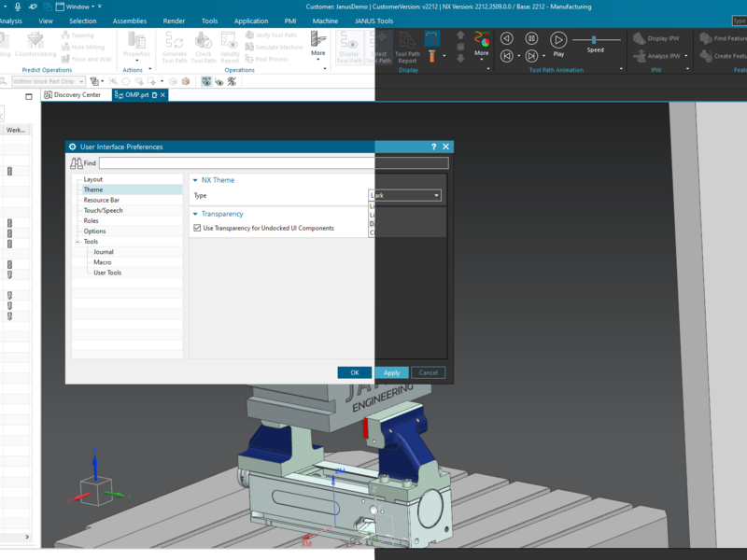Screen dimensions: 747x560
Task: Click the Machine menu tab
Action: [325, 21]
